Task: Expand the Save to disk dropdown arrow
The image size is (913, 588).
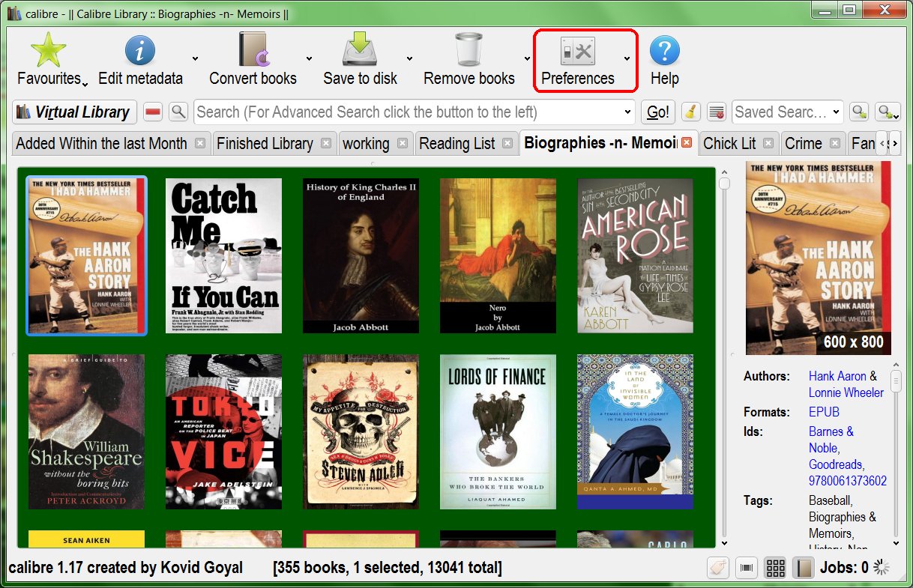Action: pos(410,58)
